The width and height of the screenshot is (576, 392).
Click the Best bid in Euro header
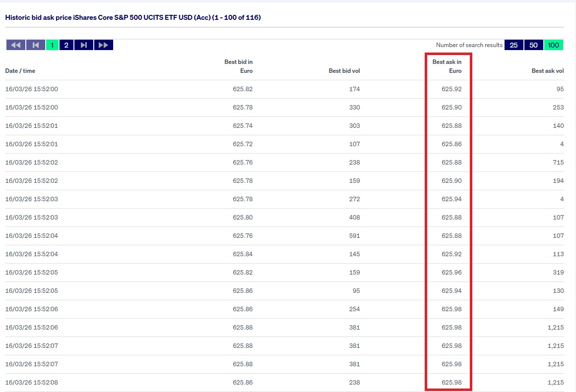(x=239, y=66)
